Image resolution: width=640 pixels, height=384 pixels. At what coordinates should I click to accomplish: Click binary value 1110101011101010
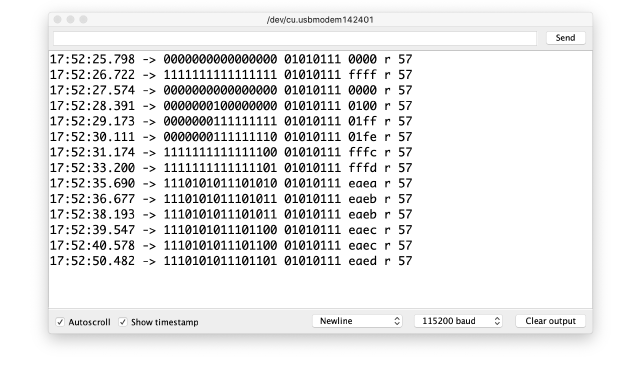pyautogui.click(x=220, y=184)
